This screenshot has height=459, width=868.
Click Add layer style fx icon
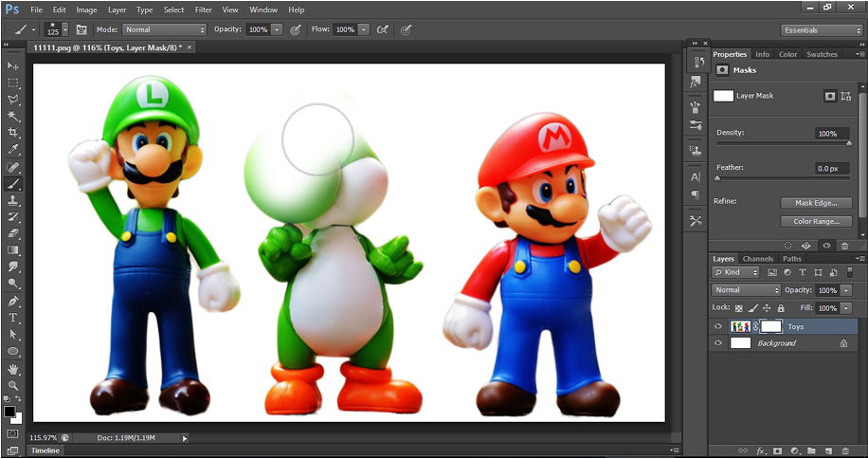click(x=761, y=451)
